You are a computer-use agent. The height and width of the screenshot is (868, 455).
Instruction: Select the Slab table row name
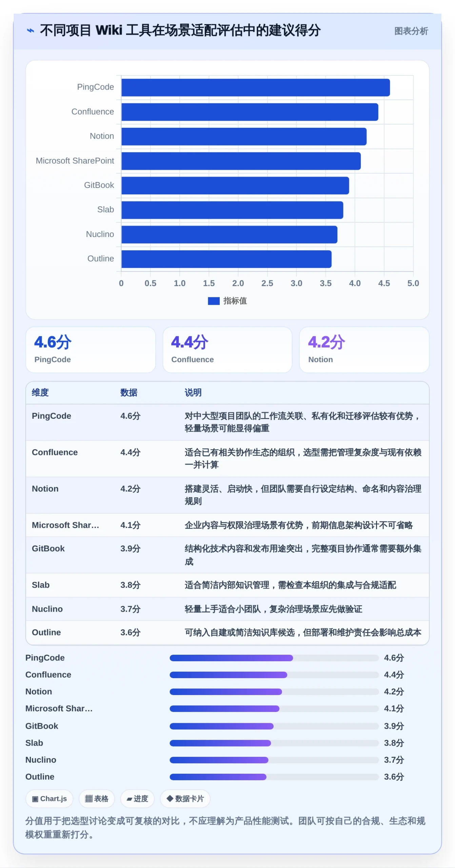pos(41,585)
